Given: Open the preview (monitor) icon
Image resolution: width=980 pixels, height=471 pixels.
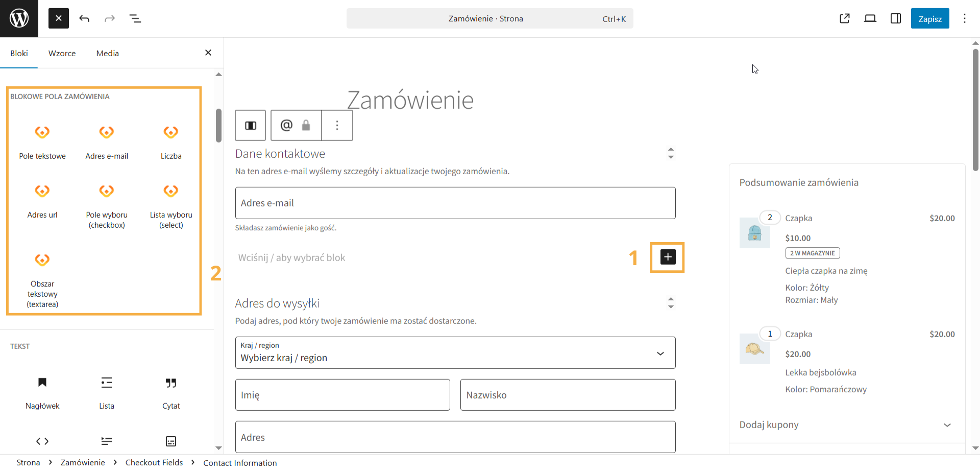Looking at the screenshot, I should pyautogui.click(x=870, y=18).
